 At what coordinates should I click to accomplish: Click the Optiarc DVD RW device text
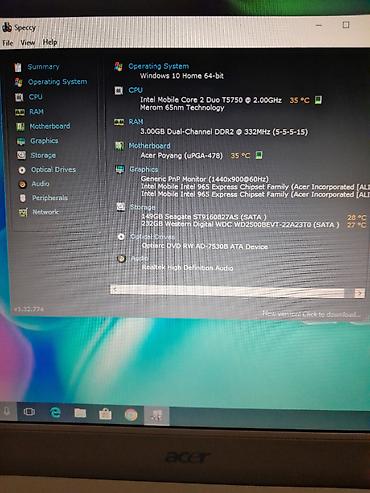pos(205,246)
